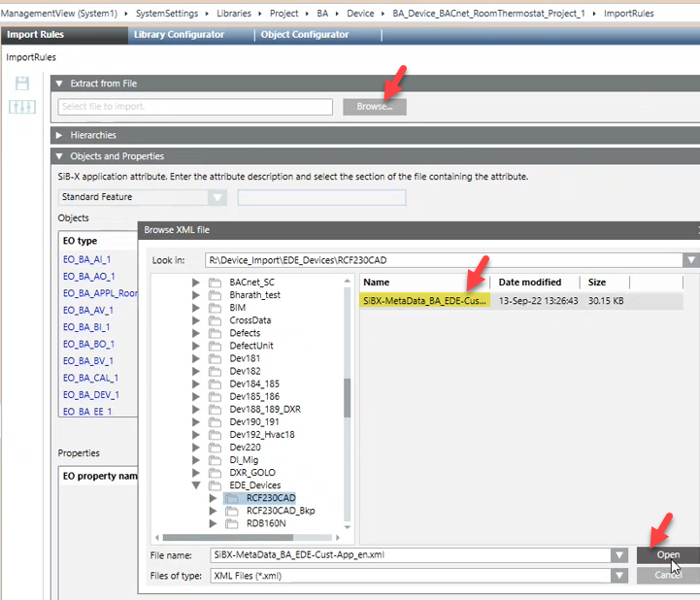Expand the RCF230CAD_Bkp folder node
Screen dimensions: 700x600
tap(213, 511)
